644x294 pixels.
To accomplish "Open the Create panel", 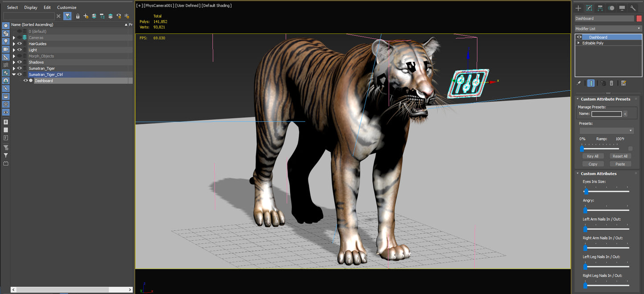I will [x=578, y=8].
